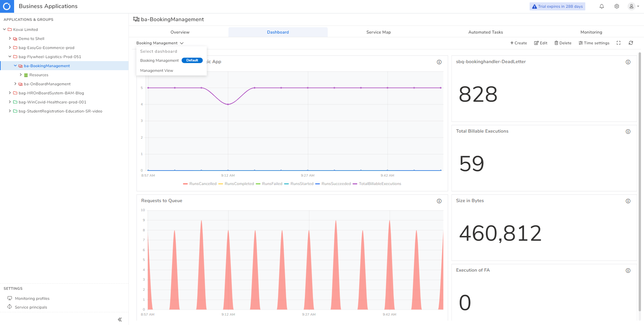
Task: Open the Monitoring tab
Action: (591, 32)
